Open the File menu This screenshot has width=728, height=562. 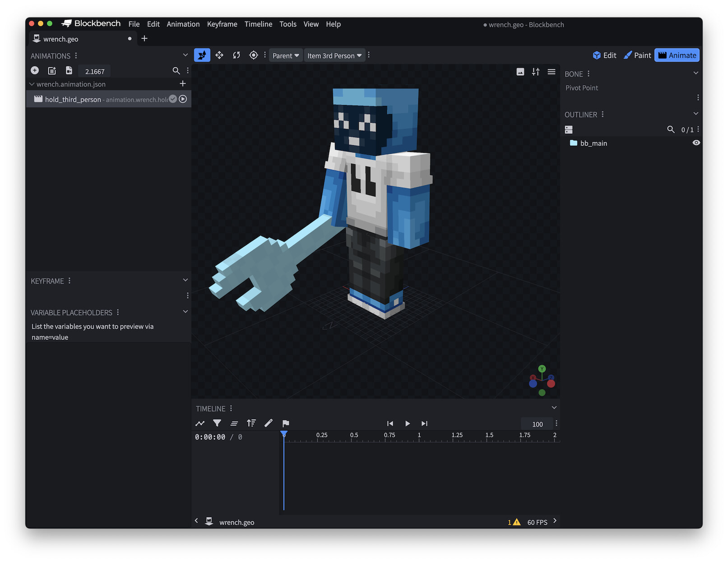click(x=134, y=24)
